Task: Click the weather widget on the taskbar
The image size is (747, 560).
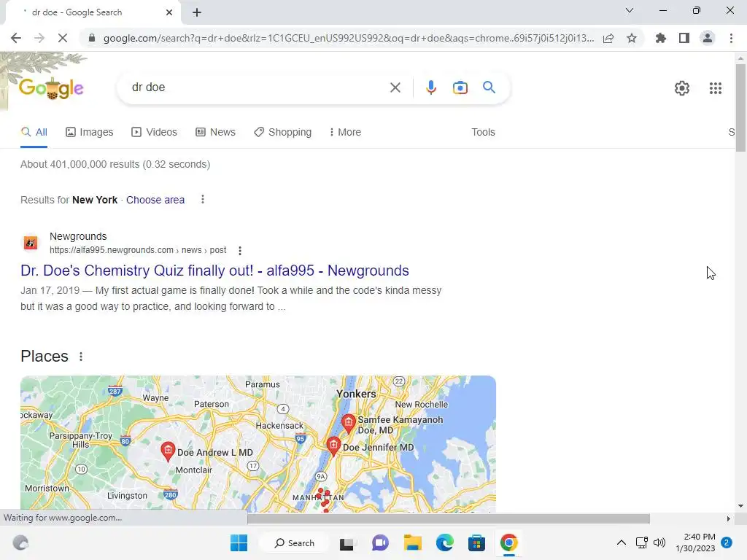Action: 20,542
